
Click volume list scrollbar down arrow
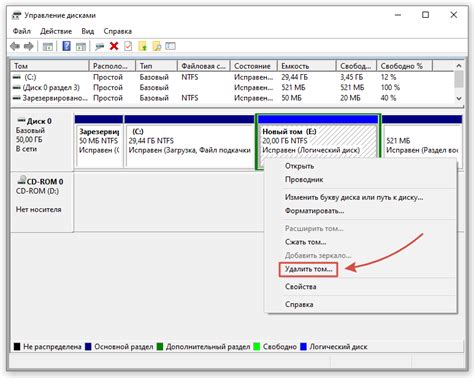pos(459,99)
